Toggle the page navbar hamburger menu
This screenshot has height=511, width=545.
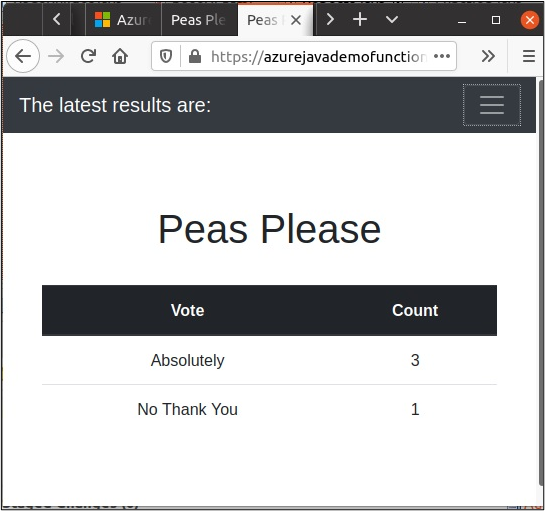491,105
